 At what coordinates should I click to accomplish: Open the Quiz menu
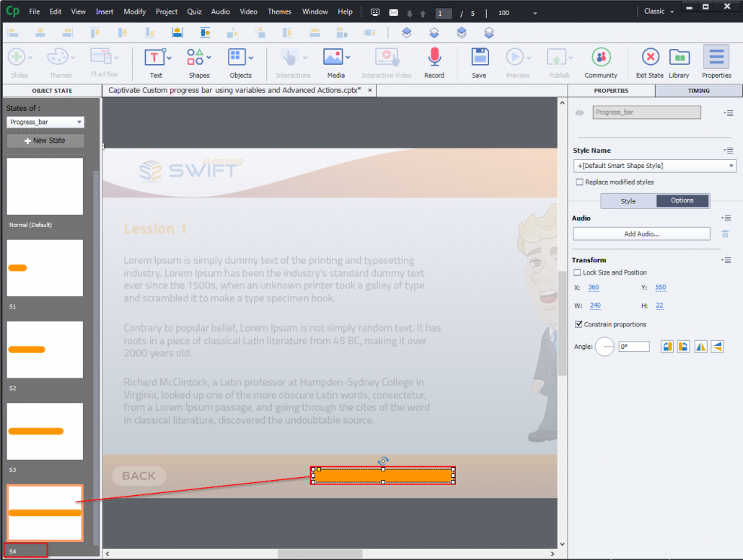tap(195, 11)
